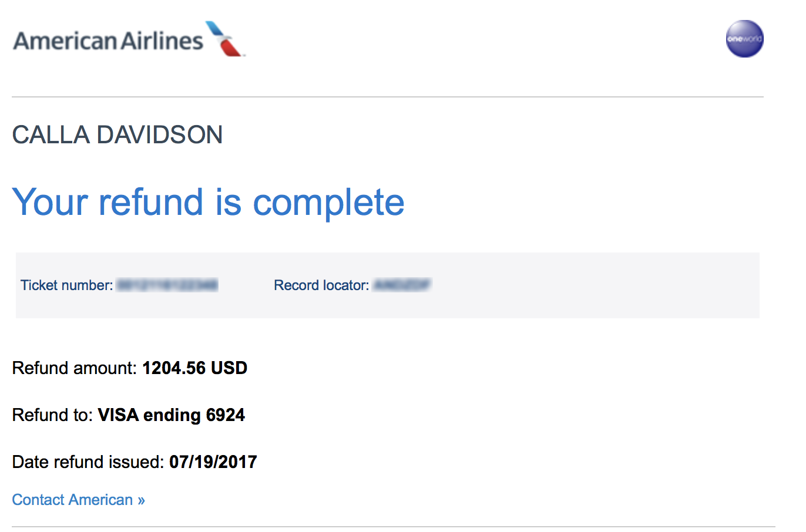Click the oneworld alliance logo
This screenshot has width=806, height=532.
744,39
